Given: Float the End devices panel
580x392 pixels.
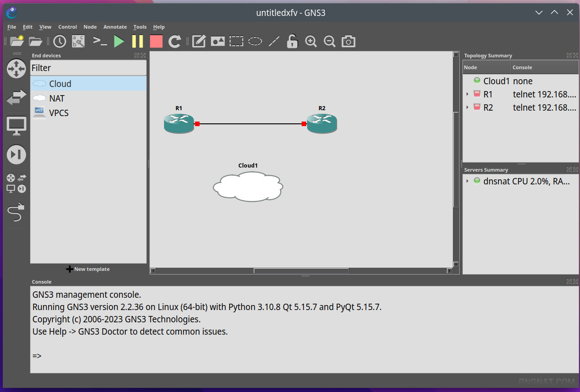Looking at the screenshot, I should 137,56.
